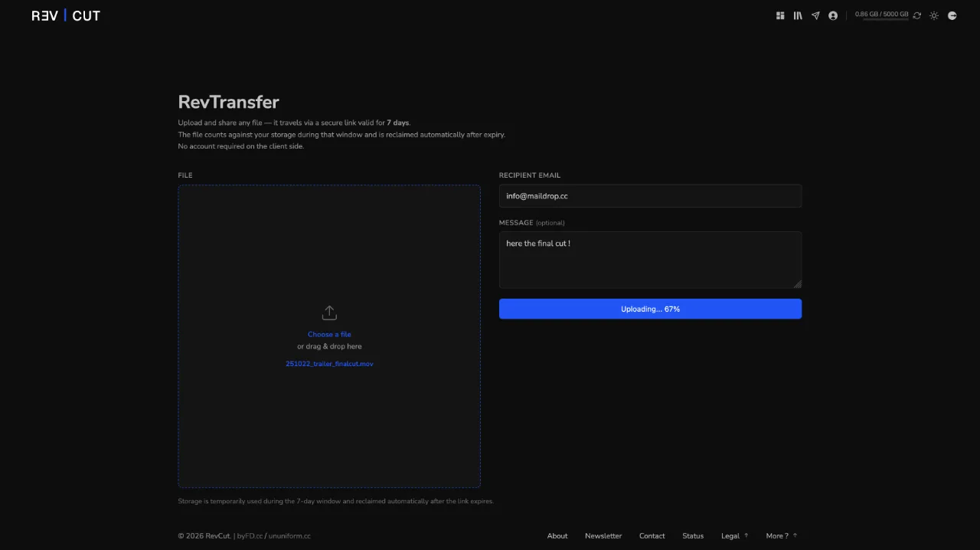Toggle light theme with the sun icon
The width and height of the screenshot is (980, 550).
point(934,15)
